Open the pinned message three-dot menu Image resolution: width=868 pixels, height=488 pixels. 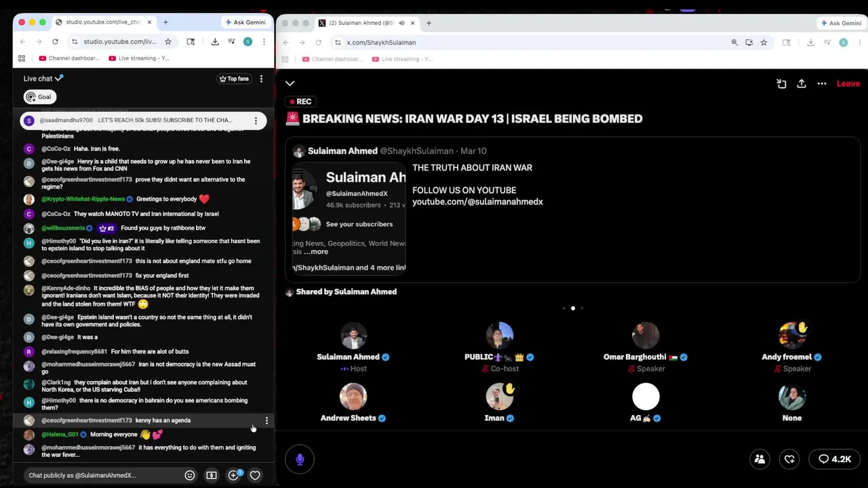(x=256, y=121)
